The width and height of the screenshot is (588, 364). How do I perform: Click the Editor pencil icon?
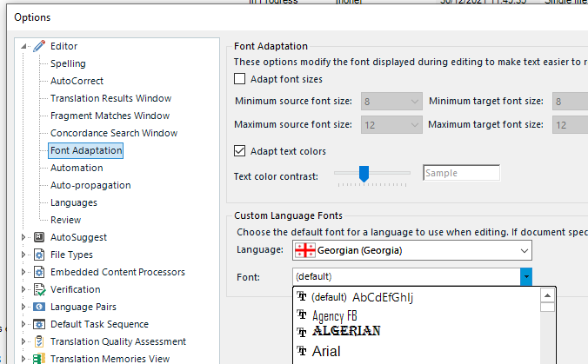(x=39, y=46)
